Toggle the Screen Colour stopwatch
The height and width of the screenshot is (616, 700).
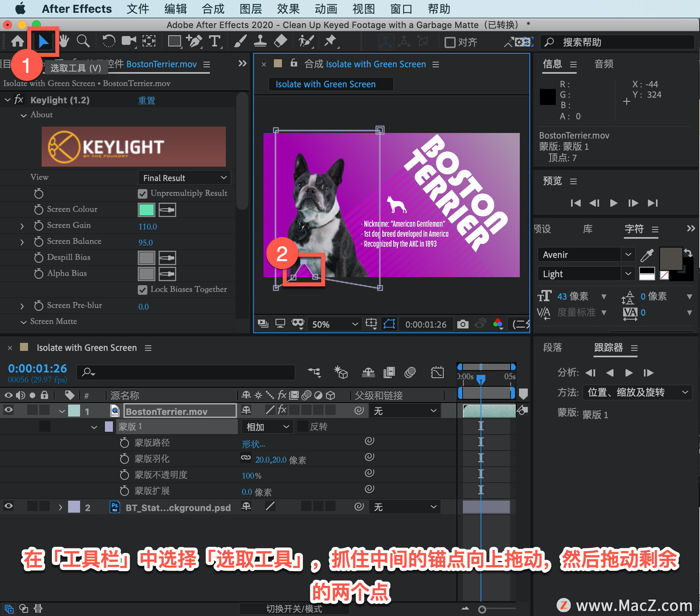(38, 209)
